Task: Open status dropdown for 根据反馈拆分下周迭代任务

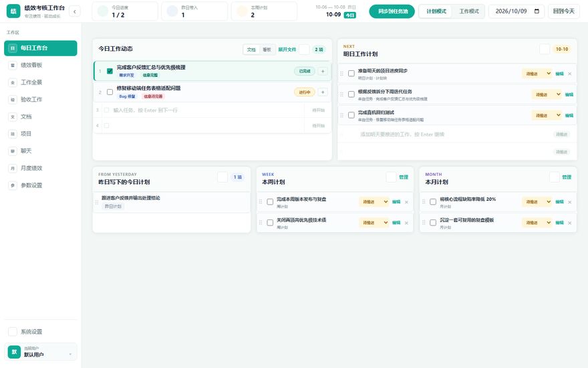Action: click(x=547, y=94)
